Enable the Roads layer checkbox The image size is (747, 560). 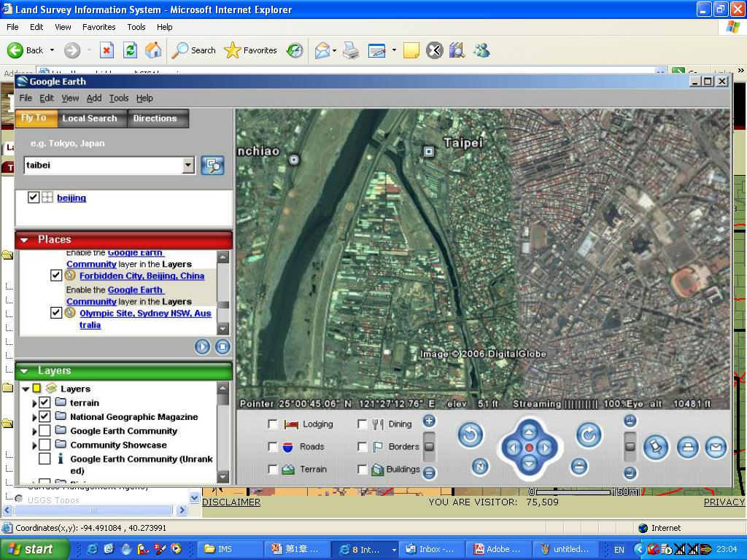click(273, 447)
